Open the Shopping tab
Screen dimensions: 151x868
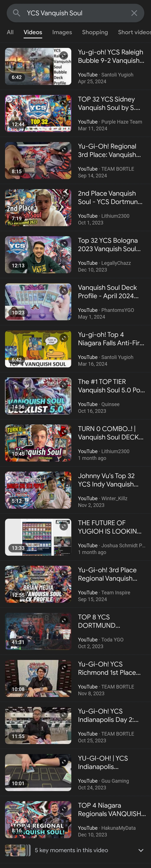click(x=95, y=32)
